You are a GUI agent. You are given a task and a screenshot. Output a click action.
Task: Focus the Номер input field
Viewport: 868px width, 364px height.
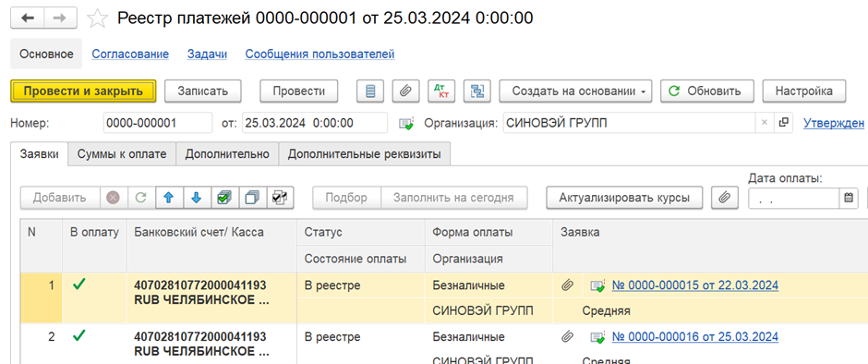click(x=158, y=123)
